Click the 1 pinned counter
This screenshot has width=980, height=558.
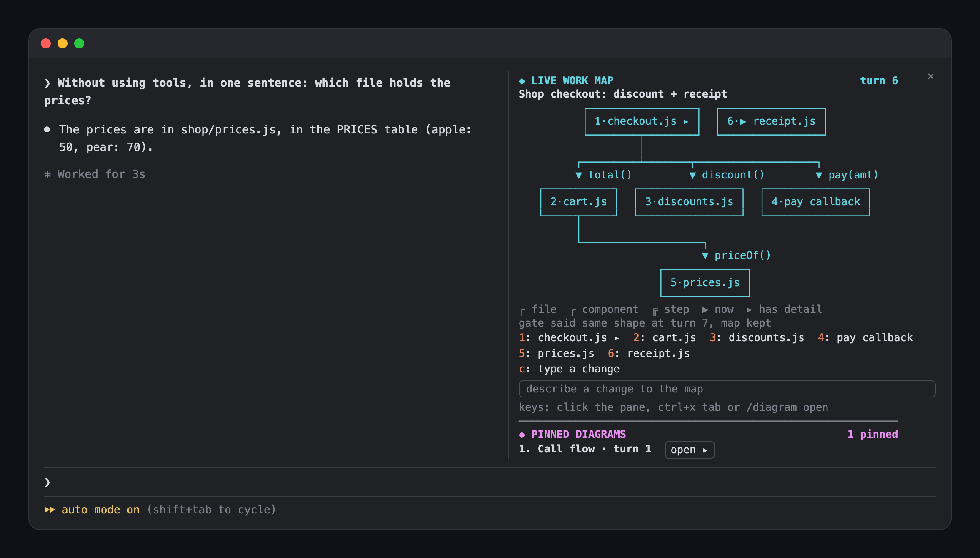[x=872, y=434]
